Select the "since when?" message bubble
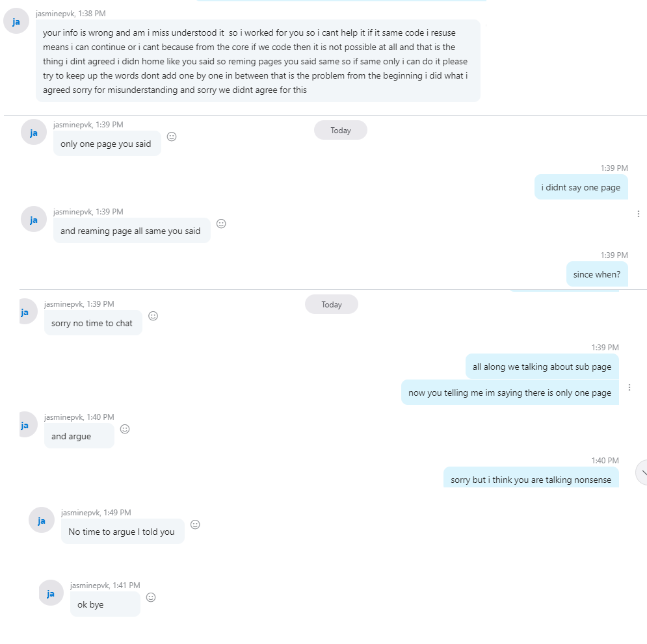Image resolution: width=647 pixels, height=644 pixels. point(597,274)
